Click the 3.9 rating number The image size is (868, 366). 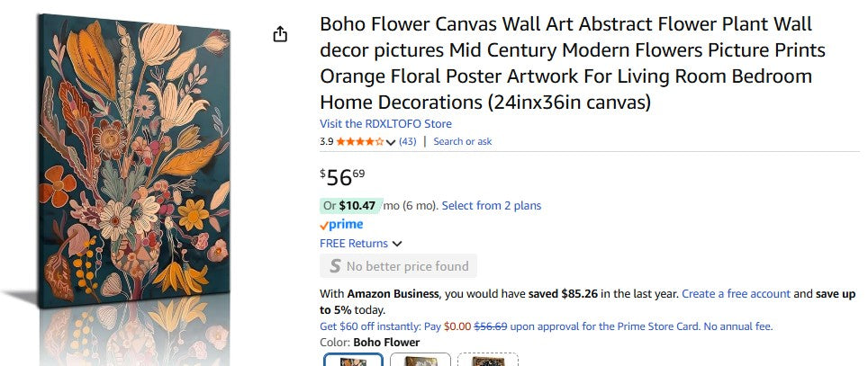[327, 141]
